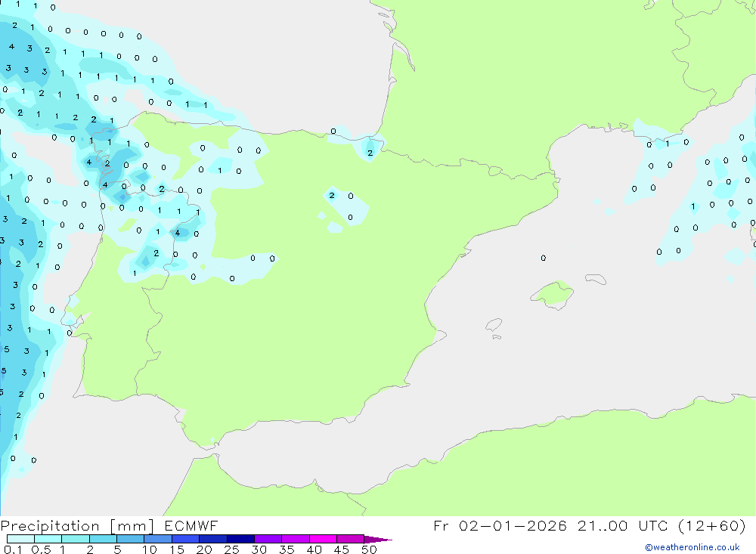The height and width of the screenshot is (554, 756).
Task: Click the 0.1–0.5 mm legend color box
Action: (x=20, y=539)
